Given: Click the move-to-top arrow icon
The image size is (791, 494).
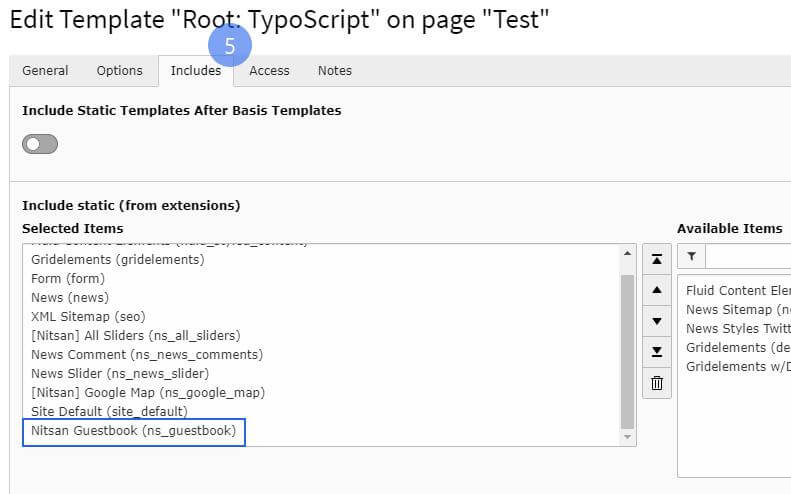Looking at the screenshot, I should 656,259.
